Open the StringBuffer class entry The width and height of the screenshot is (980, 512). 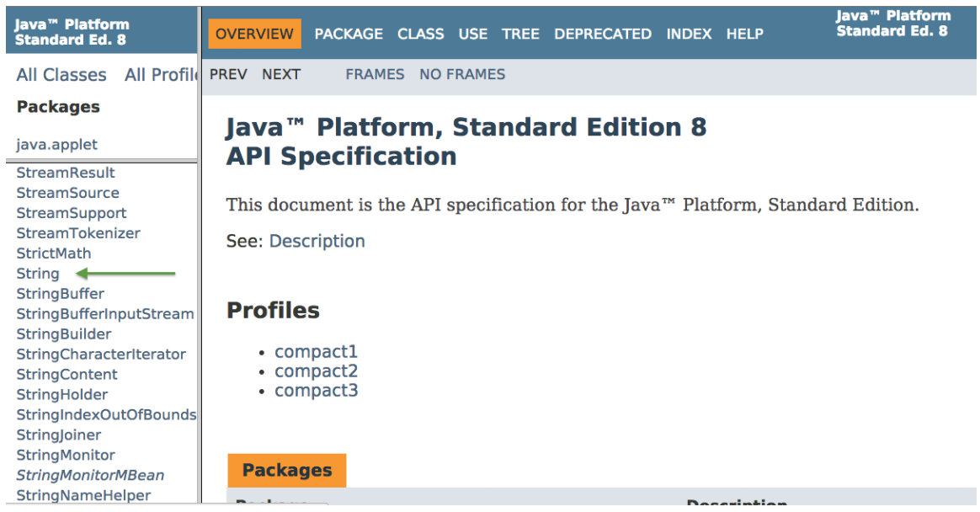(61, 294)
